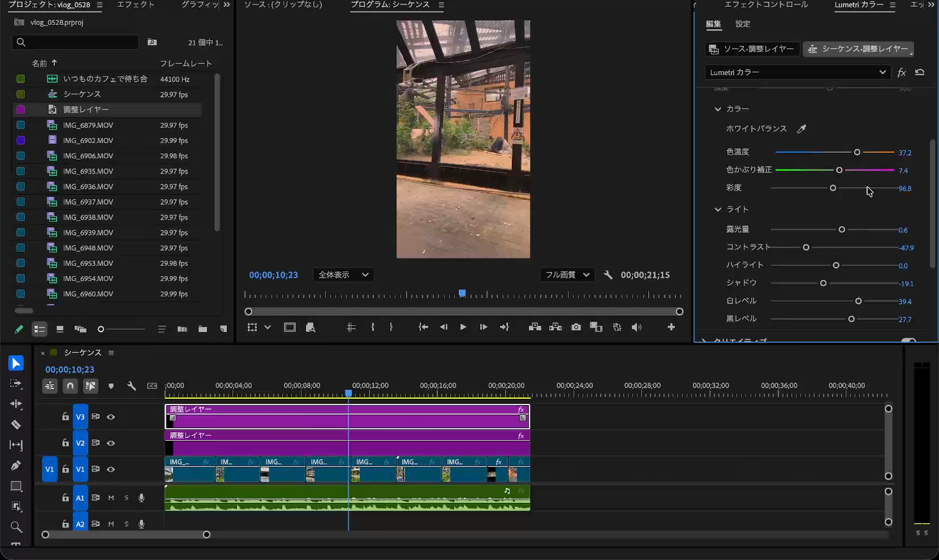Switch to the エフェクト tab

click(x=136, y=5)
